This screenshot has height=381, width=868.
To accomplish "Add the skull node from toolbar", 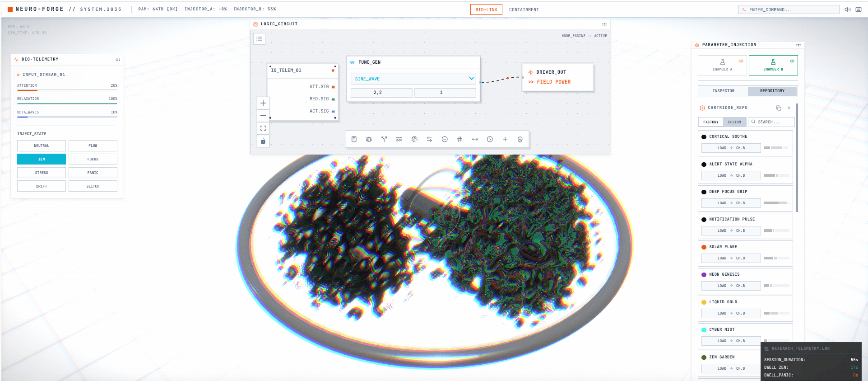I will [x=520, y=139].
